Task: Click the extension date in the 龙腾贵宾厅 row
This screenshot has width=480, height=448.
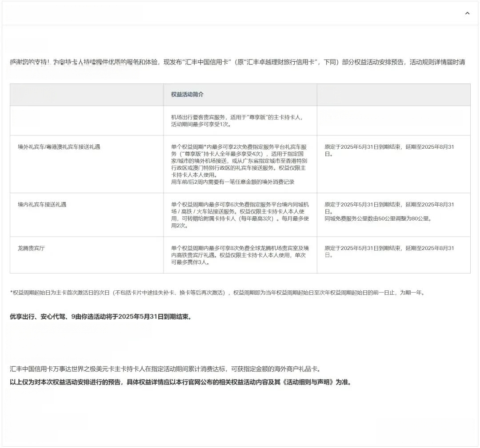Action: [x=389, y=252]
